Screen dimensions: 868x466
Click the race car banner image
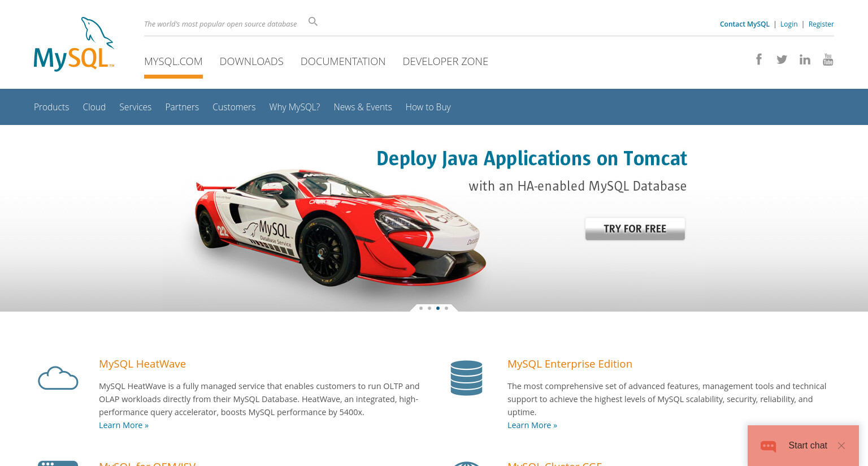339,229
